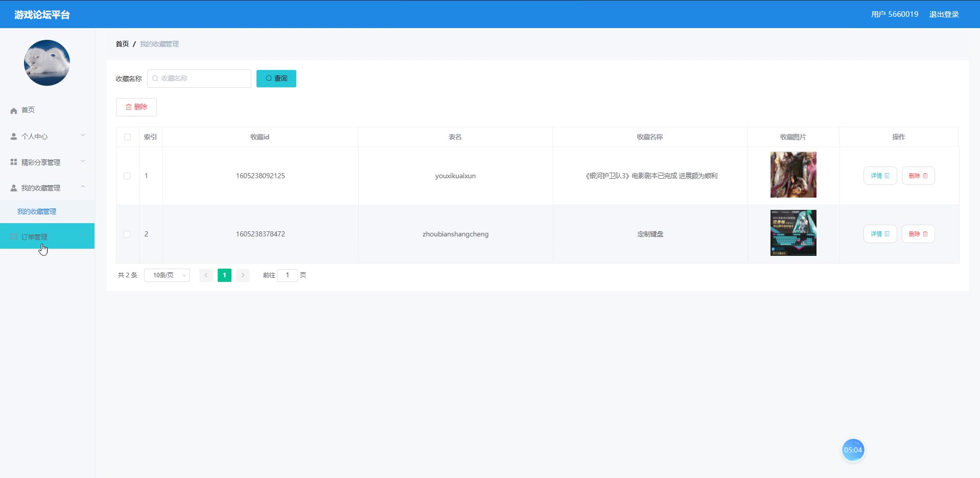Open the 定制键盘 keyboard thumbnail
This screenshot has height=478, width=980.
pyautogui.click(x=794, y=233)
